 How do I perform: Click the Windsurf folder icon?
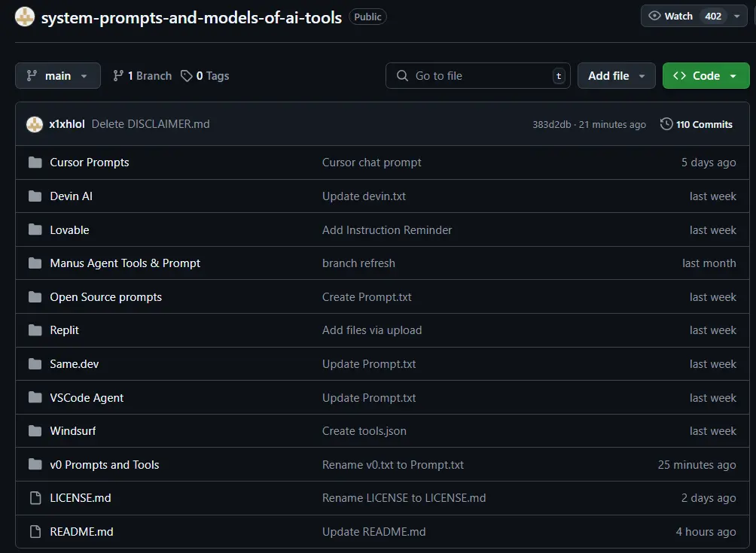[x=35, y=431]
